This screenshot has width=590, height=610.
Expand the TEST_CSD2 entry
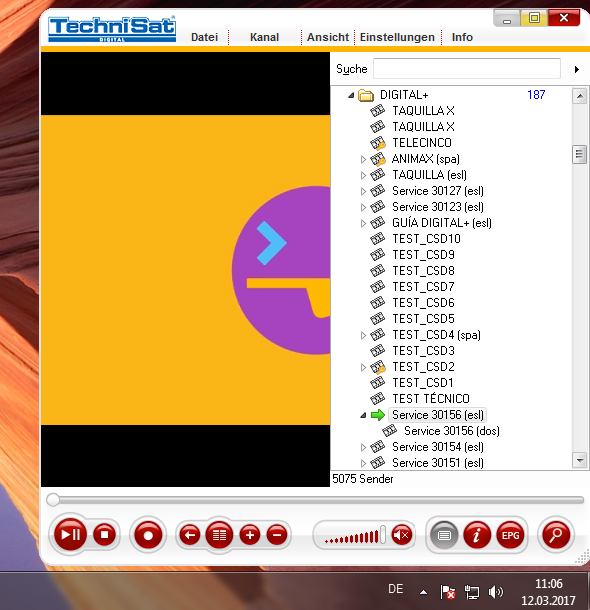(x=363, y=367)
